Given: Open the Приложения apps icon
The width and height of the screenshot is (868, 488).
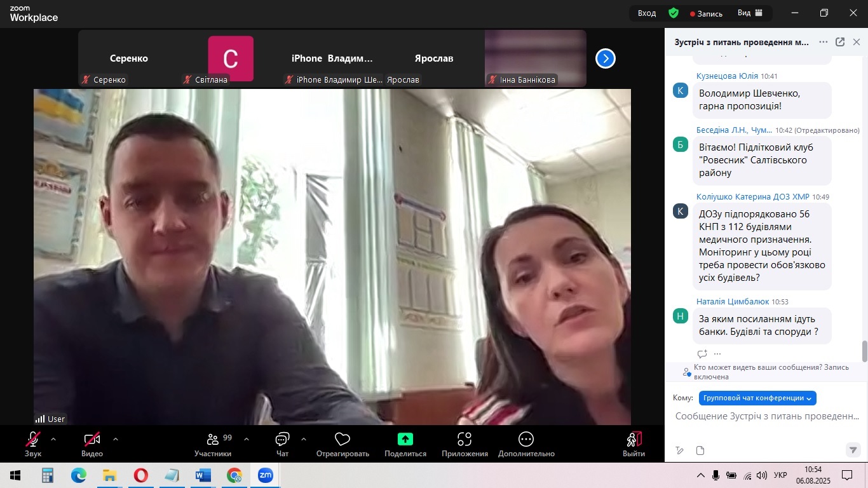Looking at the screenshot, I should pyautogui.click(x=465, y=440).
